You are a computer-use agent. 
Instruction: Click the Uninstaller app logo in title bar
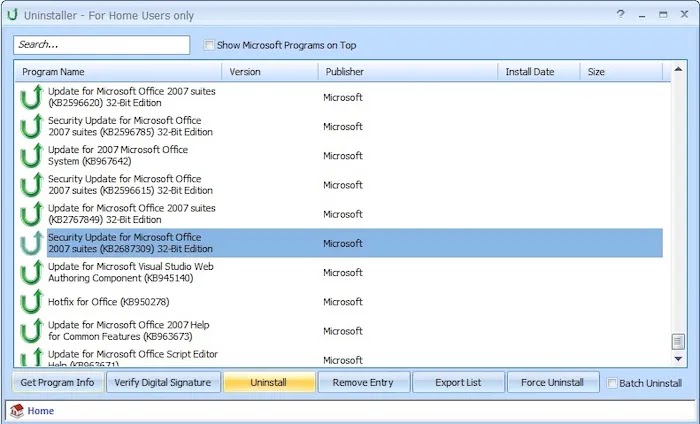12,15
